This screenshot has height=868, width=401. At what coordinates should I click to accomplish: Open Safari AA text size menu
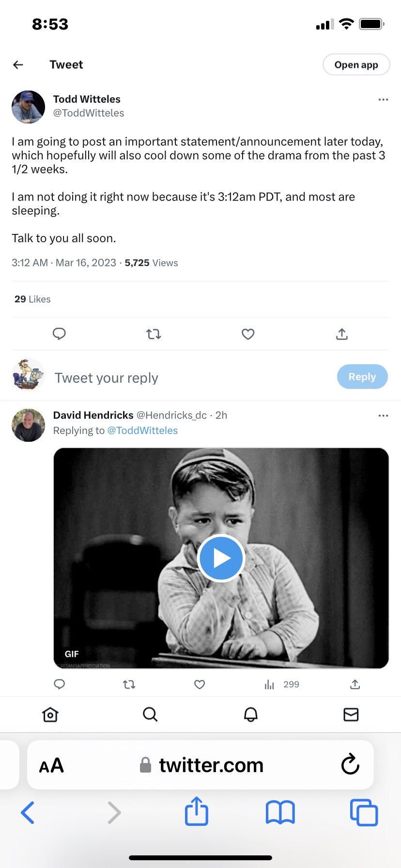coord(51,765)
